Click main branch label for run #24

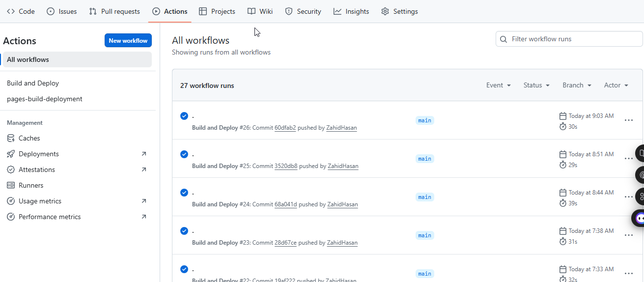click(x=424, y=197)
